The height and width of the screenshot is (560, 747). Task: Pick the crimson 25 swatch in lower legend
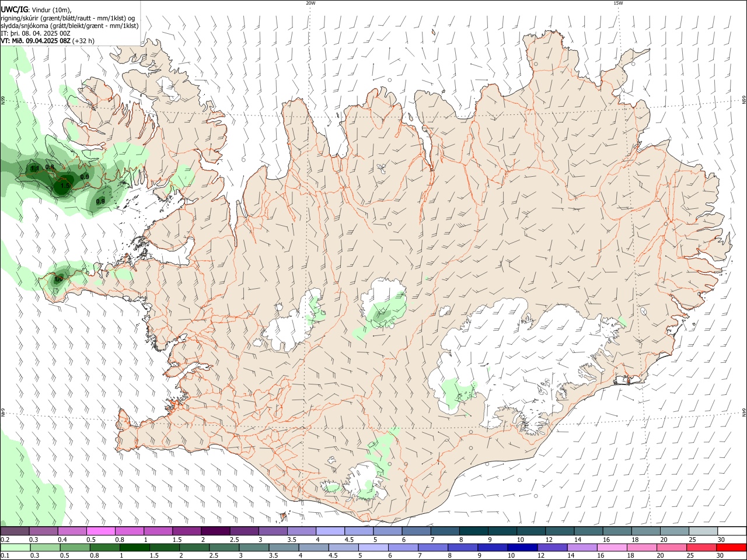coord(703,547)
